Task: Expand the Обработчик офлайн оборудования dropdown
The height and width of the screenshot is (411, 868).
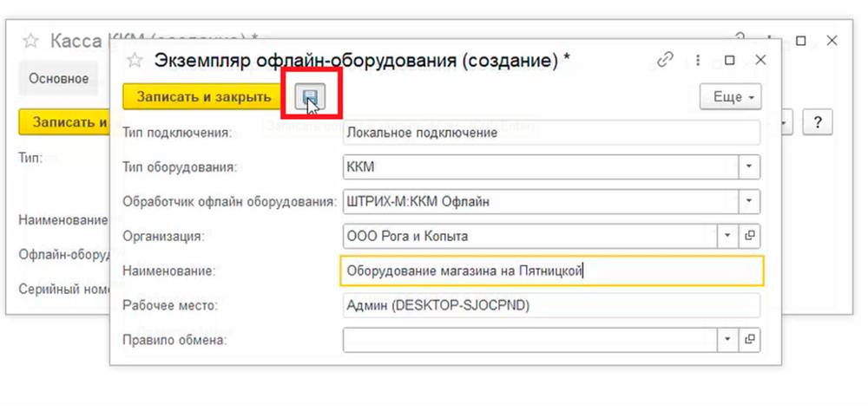Action: tap(750, 201)
